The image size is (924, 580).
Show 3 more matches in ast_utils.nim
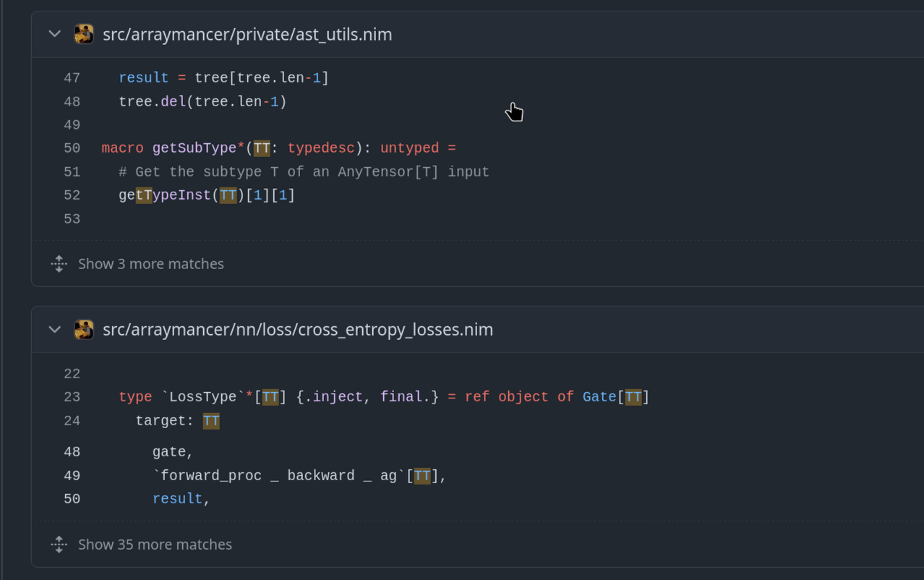click(150, 264)
